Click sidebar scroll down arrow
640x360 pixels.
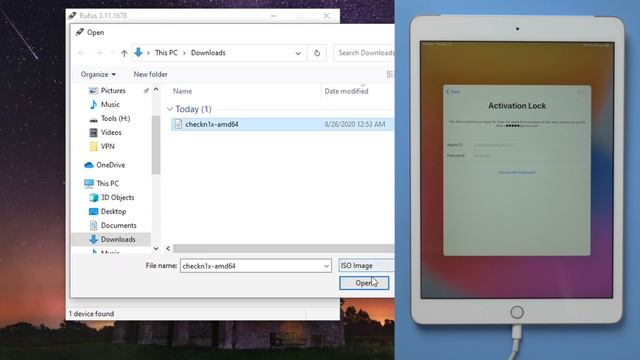click(x=156, y=248)
